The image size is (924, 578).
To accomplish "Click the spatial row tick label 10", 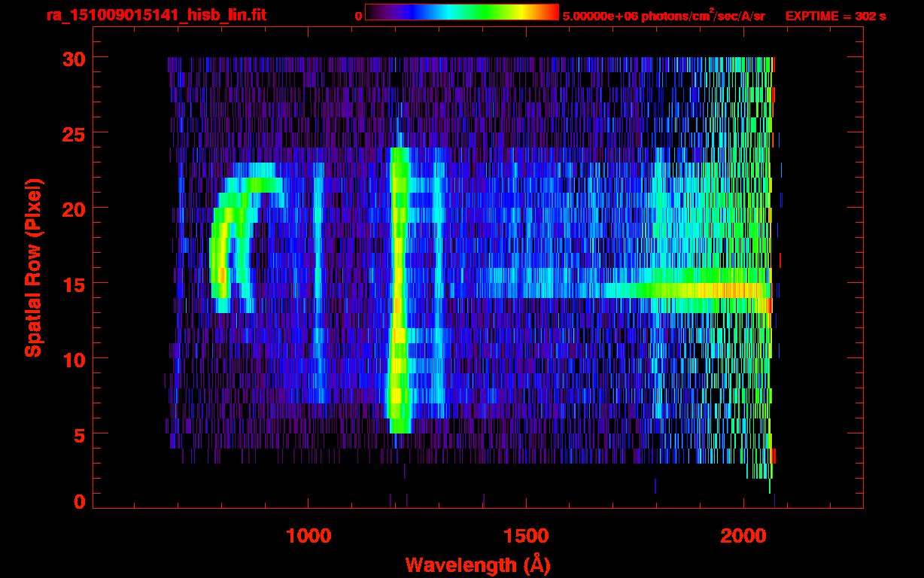I will coord(74,359).
